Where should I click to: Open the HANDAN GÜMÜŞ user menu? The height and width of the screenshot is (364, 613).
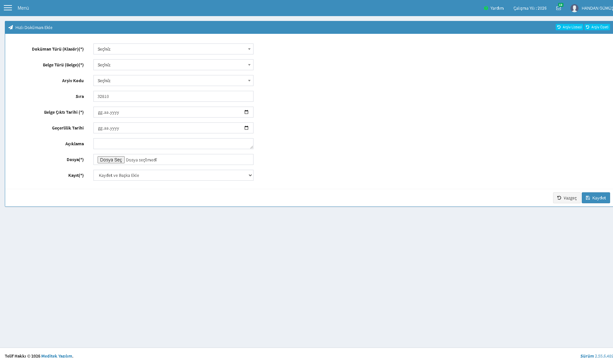click(597, 8)
